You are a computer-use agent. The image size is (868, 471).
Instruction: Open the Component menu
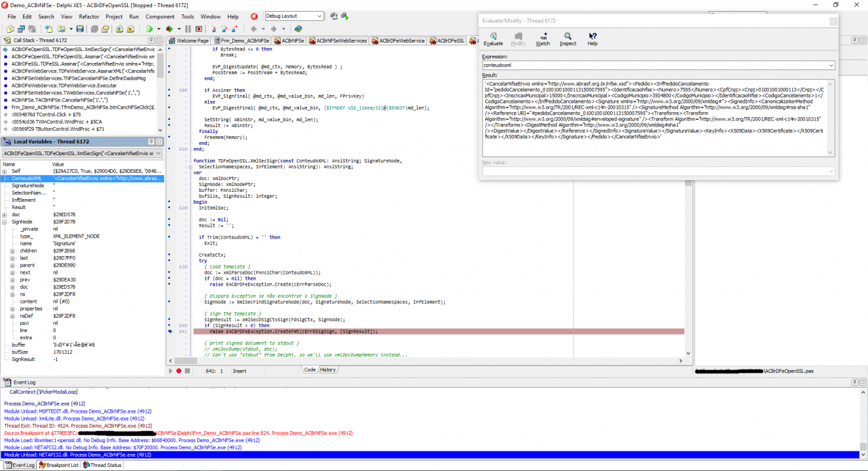[160, 16]
